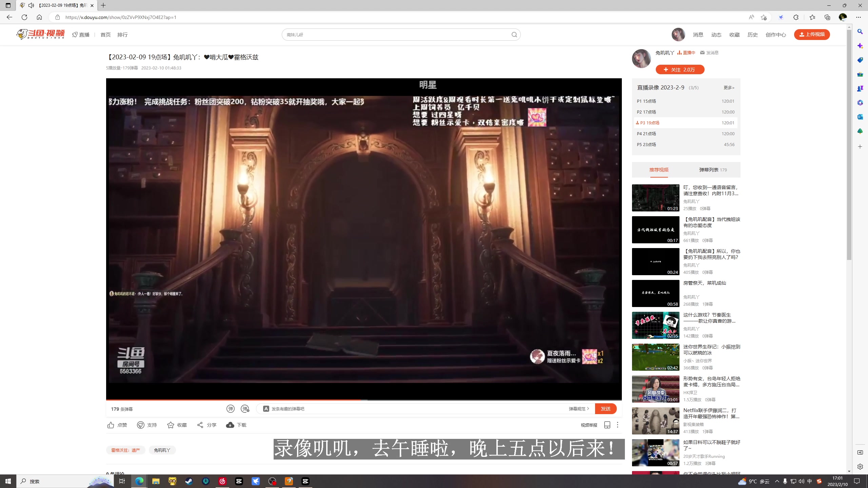Viewport: 868px width, 488px height.
Task: Open 历史 in the header
Action: coord(752,35)
